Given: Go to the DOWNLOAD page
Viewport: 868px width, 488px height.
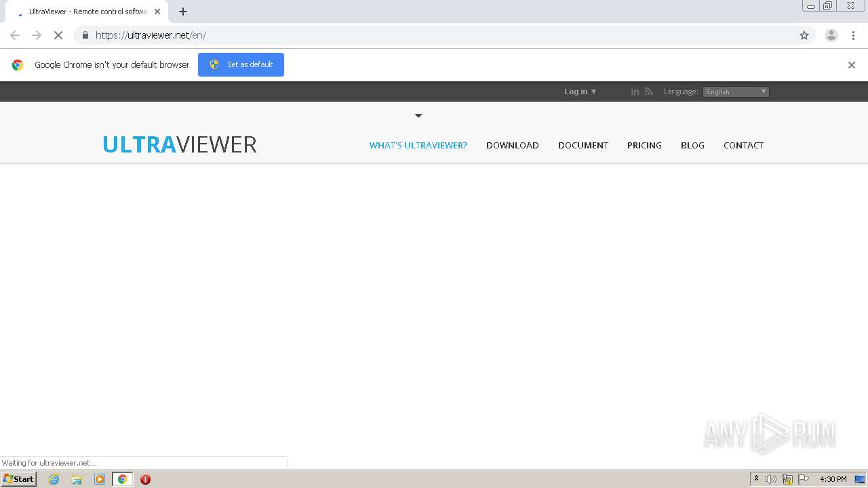Looking at the screenshot, I should tap(513, 145).
